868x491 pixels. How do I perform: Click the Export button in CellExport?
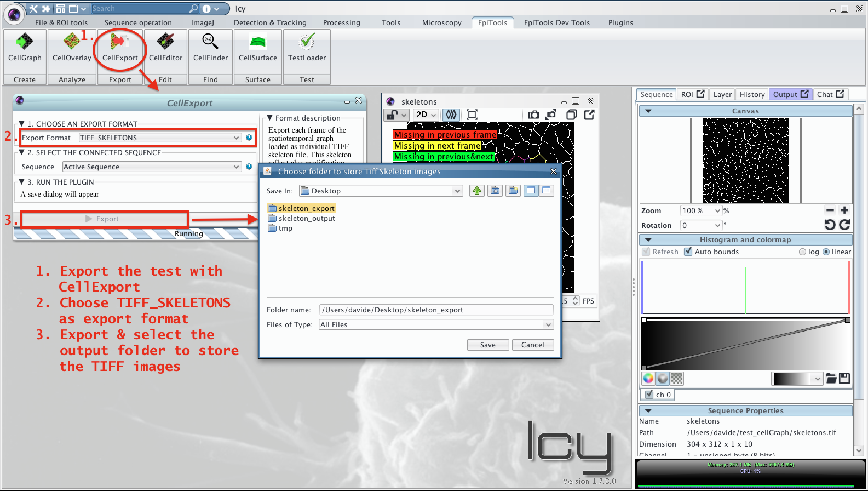tap(104, 219)
